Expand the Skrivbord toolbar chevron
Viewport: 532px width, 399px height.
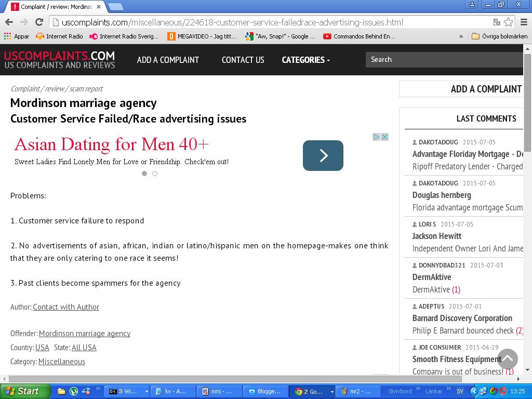(418, 389)
